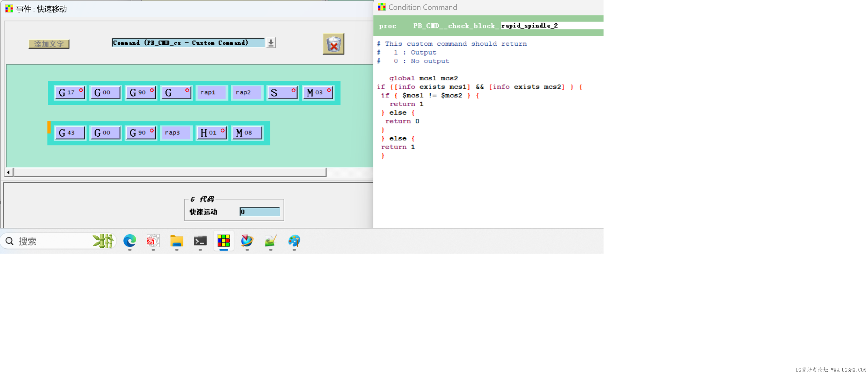868x374 pixels.
Task: Open the Command block type dropdown arrow
Action: point(271,43)
